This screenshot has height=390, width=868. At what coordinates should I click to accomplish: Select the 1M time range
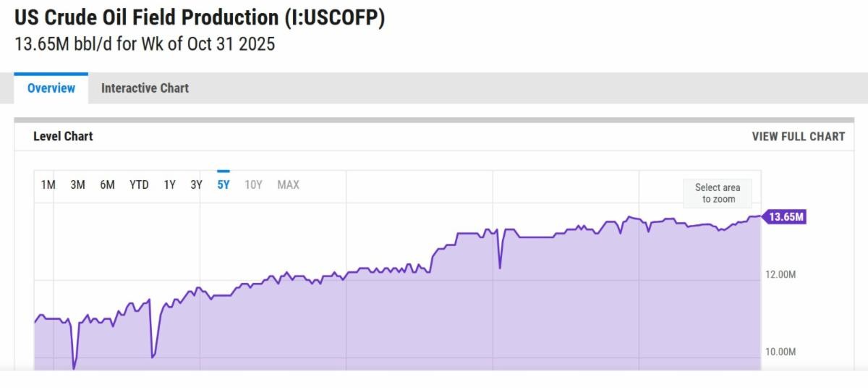point(48,185)
